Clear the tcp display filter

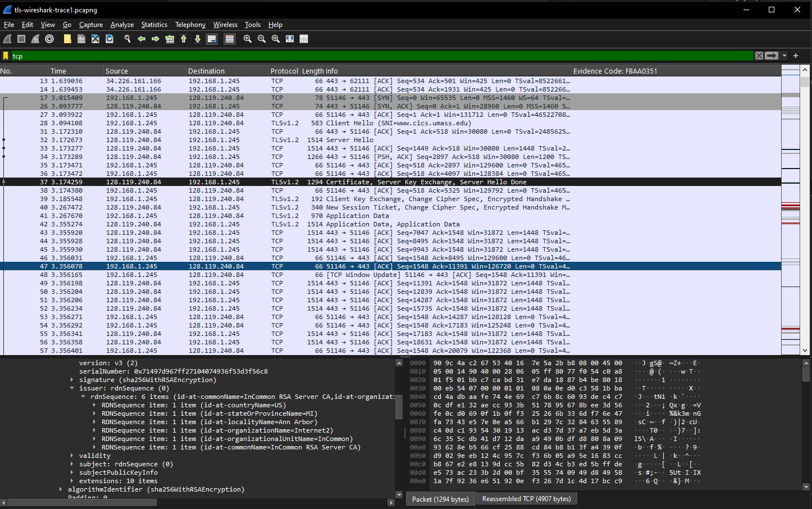tap(759, 56)
